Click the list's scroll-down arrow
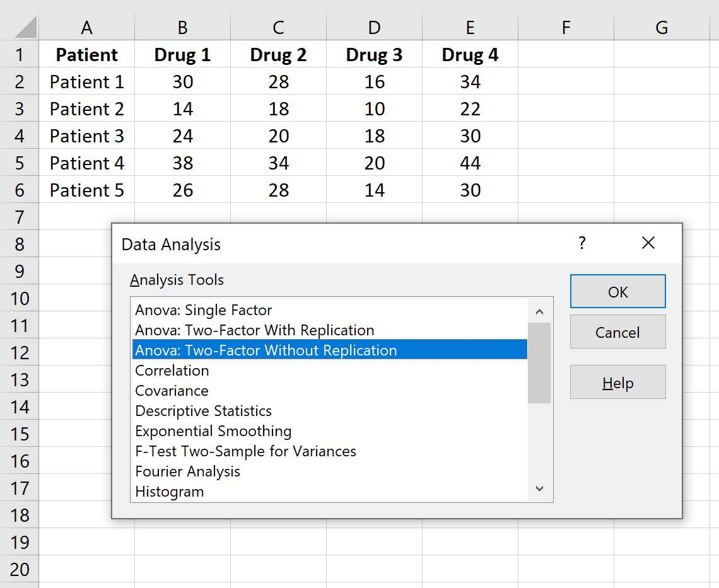 (539, 488)
